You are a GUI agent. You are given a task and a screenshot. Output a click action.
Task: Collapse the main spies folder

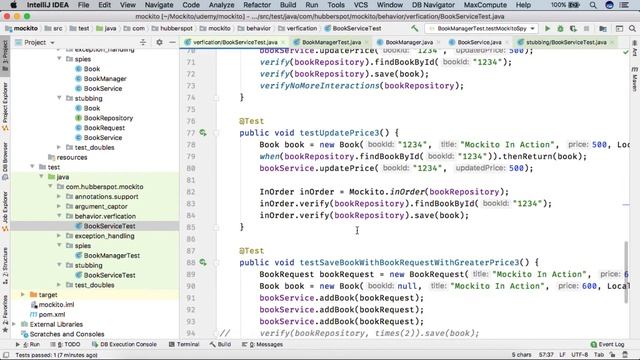[60, 59]
